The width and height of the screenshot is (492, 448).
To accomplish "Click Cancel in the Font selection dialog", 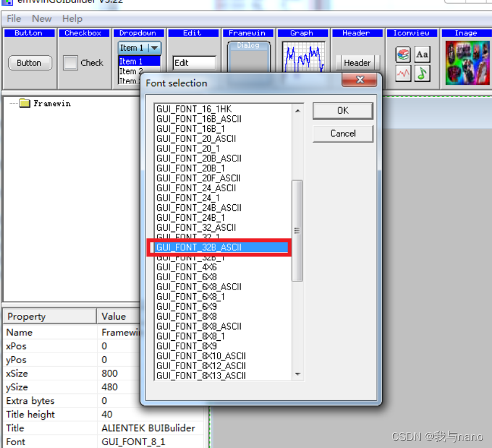I will coord(343,134).
